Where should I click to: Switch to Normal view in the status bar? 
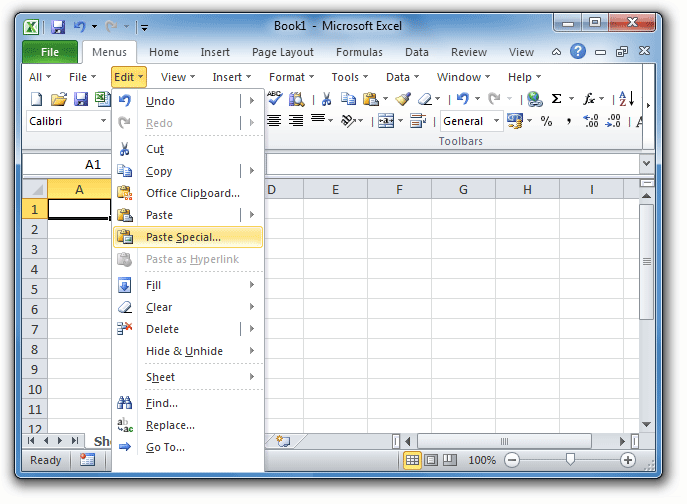coord(412,460)
